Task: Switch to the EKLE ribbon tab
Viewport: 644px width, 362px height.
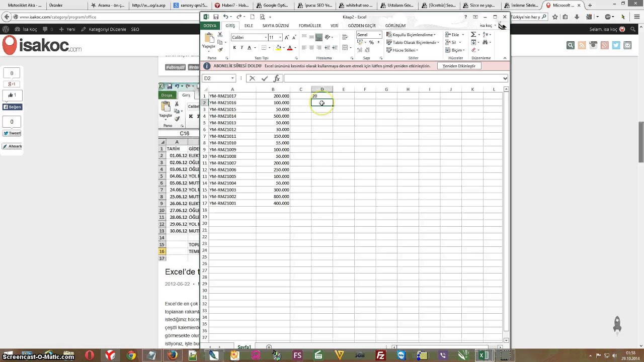Action: coord(249,26)
